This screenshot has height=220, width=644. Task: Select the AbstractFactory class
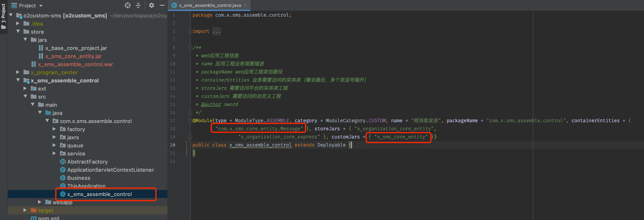pyautogui.click(x=87, y=162)
